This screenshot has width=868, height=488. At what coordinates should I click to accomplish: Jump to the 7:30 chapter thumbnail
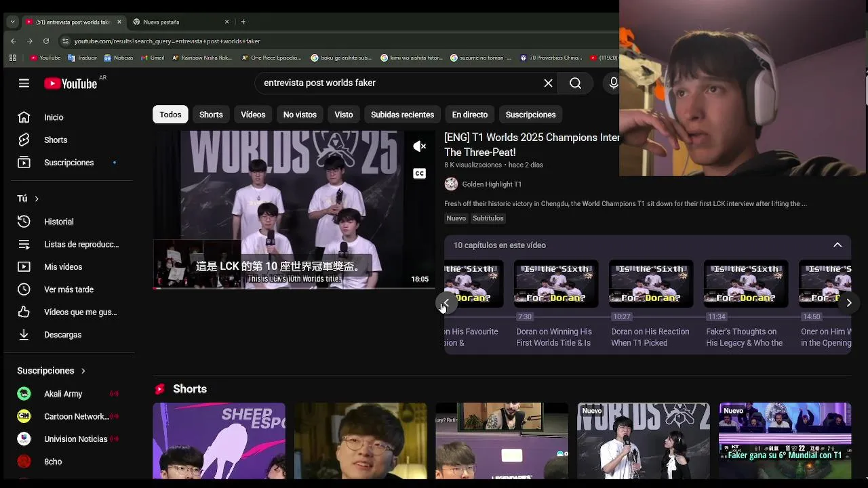tap(556, 284)
